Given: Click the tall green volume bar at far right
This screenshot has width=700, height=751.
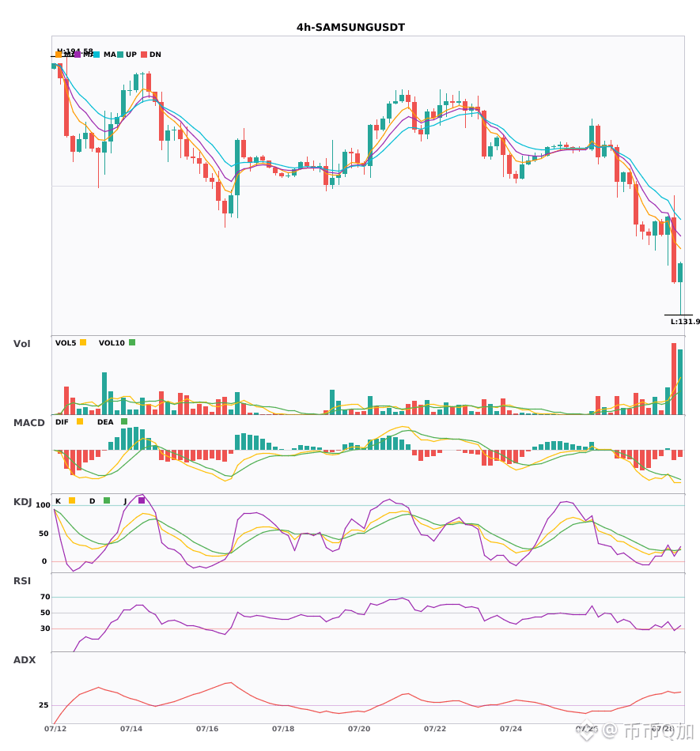Looking at the screenshot, I should coord(680,382).
